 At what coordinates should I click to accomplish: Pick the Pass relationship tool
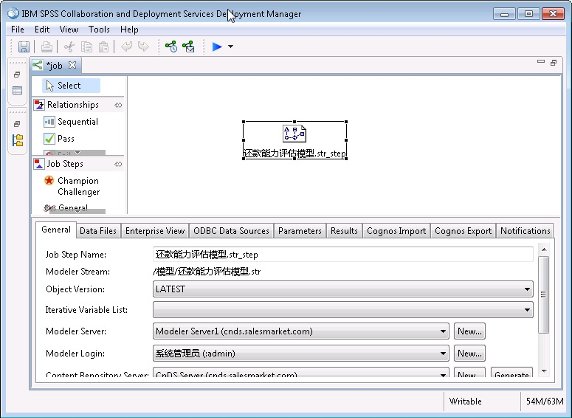tap(59, 139)
